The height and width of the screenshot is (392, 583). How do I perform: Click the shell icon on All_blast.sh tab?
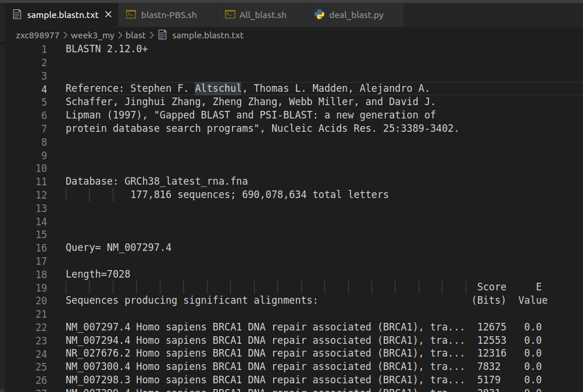[x=230, y=15]
